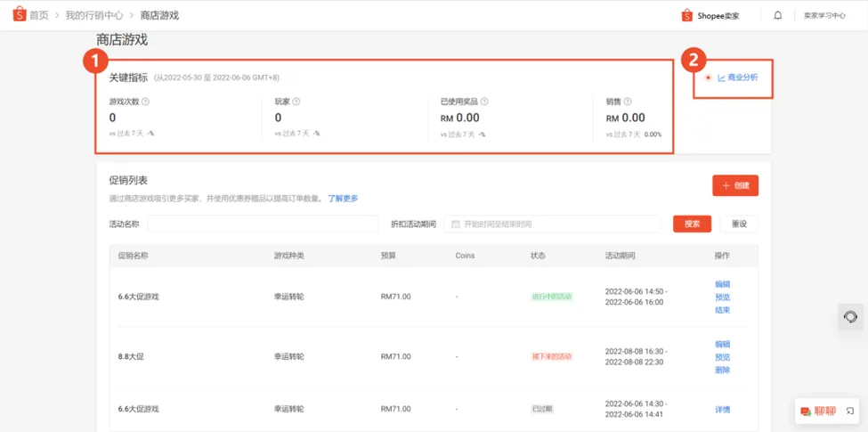Click the 状态 column header
The height and width of the screenshot is (432, 868).
coord(538,256)
